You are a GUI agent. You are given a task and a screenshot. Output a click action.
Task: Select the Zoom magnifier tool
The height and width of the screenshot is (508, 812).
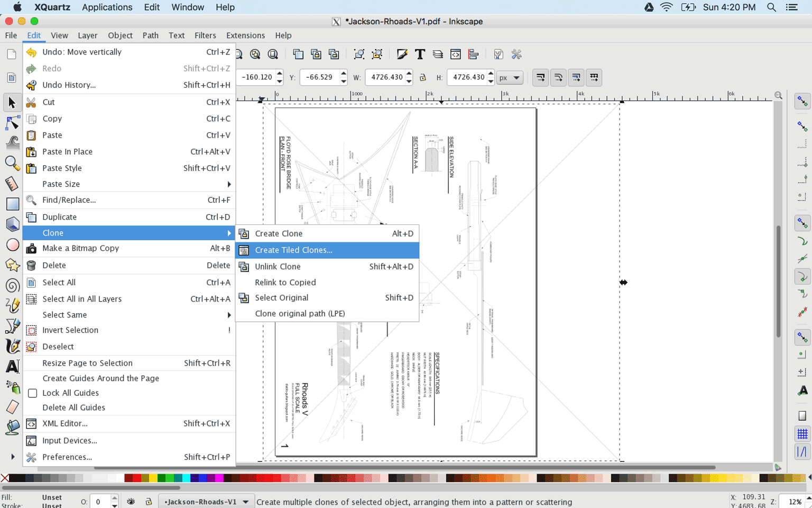[12, 163]
